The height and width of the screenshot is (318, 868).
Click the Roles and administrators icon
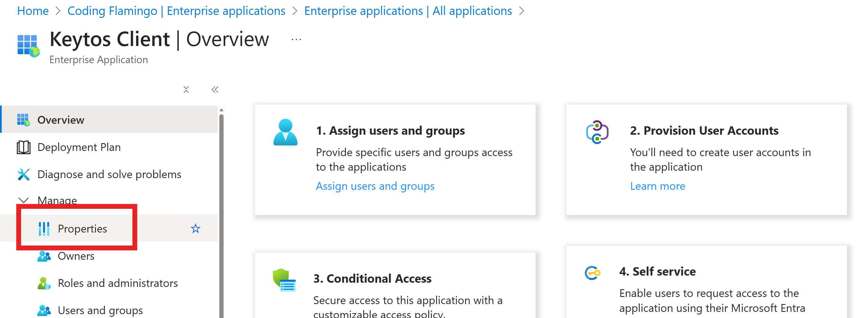click(x=44, y=283)
